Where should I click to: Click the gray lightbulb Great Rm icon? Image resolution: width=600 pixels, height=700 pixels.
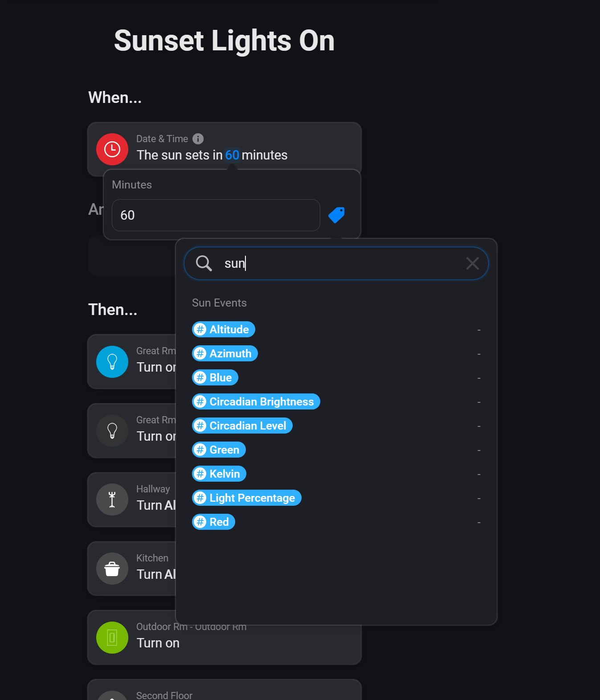pos(112,431)
